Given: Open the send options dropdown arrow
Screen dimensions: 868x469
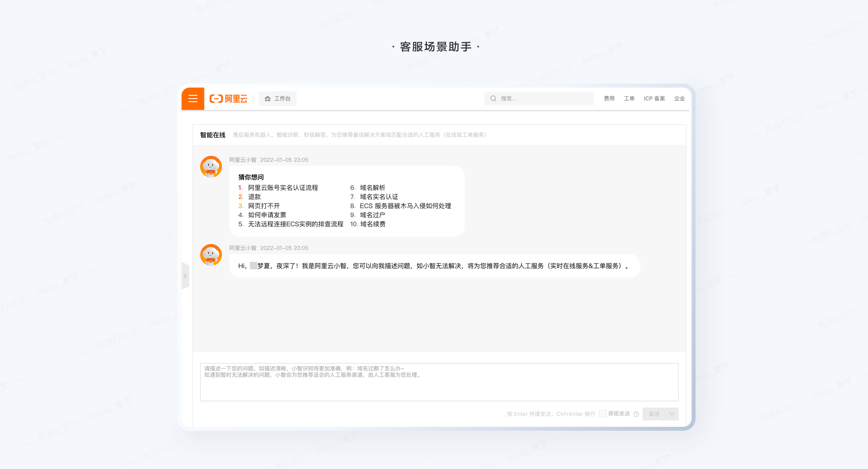Looking at the screenshot, I should [x=672, y=414].
